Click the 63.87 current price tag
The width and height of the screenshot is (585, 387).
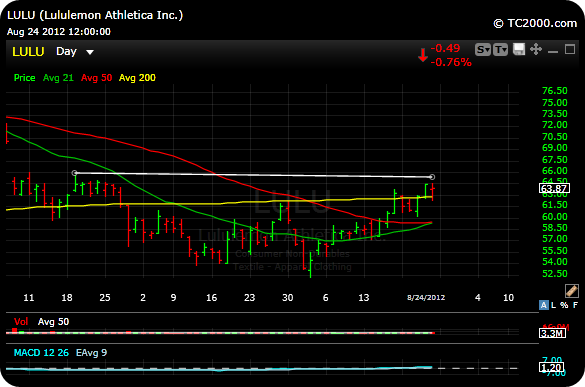coord(554,188)
